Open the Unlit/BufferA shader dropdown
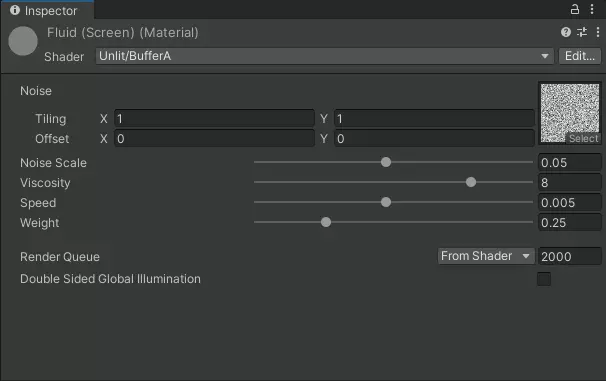The width and height of the screenshot is (606, 381). (x=325, y=56)
